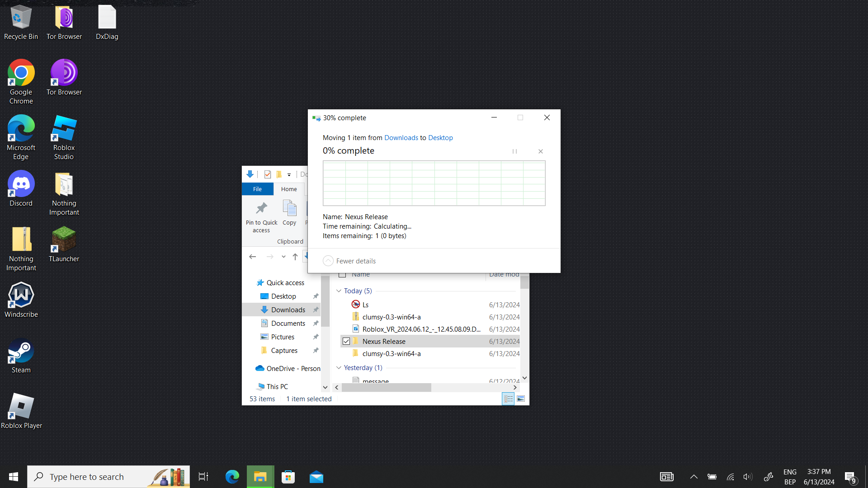Open the File ribbon tab
The height and width of the screenshot is (488, 868).
(x=257, y=189)
